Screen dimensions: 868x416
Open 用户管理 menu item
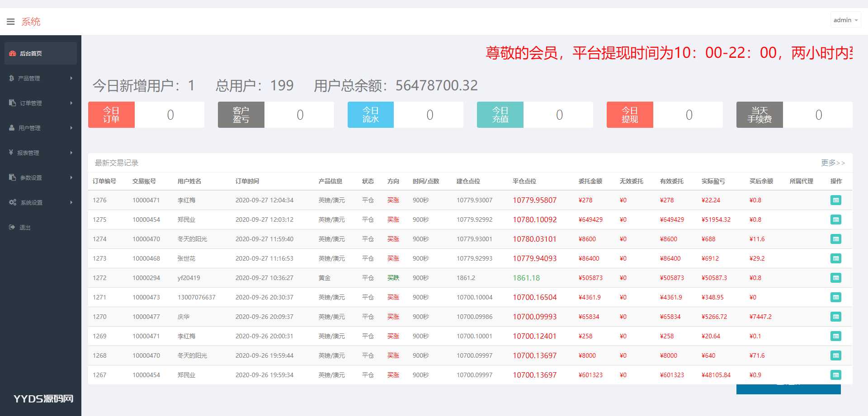coord(29,128)
